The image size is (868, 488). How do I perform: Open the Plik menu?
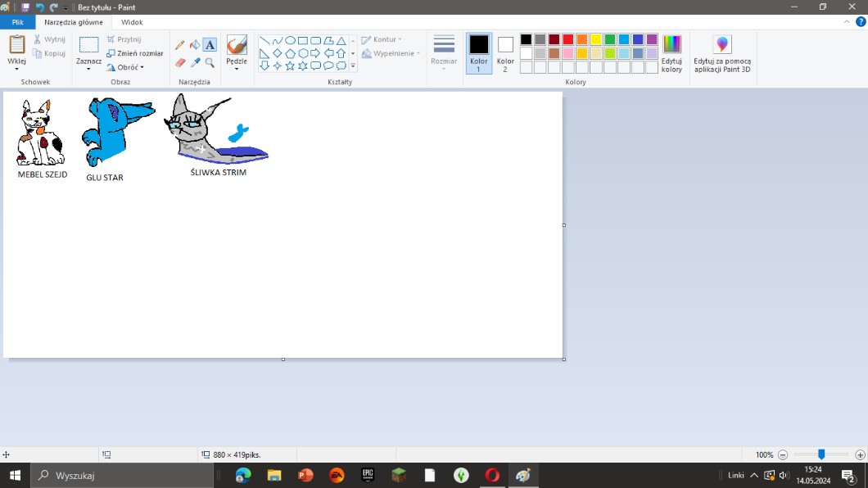coord(17,23)
